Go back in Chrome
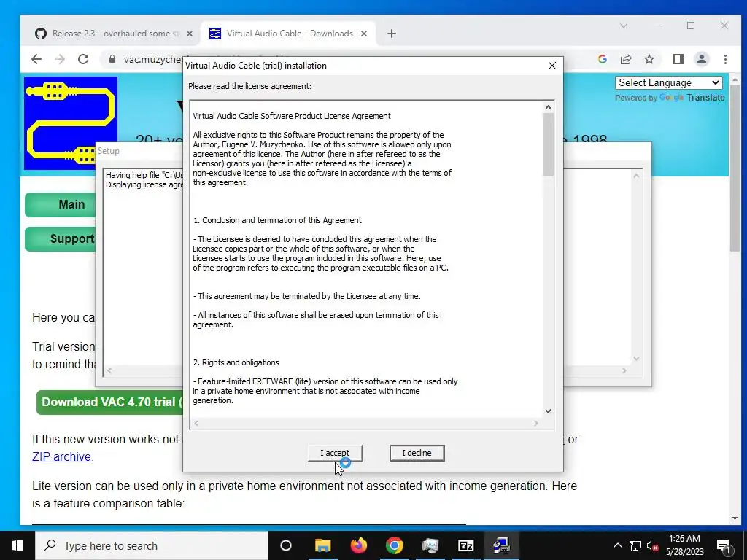Screen dimensions: 747x560 point(36,59)
